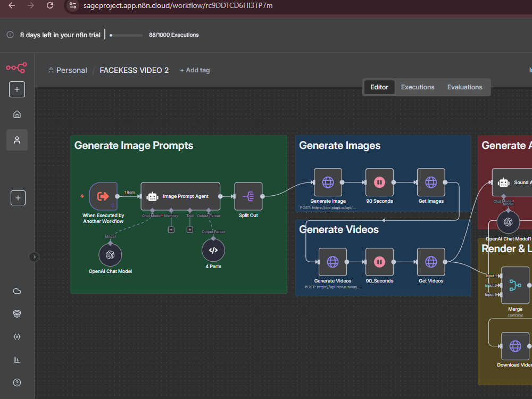Click the + Add tag button
The height and width of the screenshot is (399, 532).
pyautogui.click(x=195, y=70)
